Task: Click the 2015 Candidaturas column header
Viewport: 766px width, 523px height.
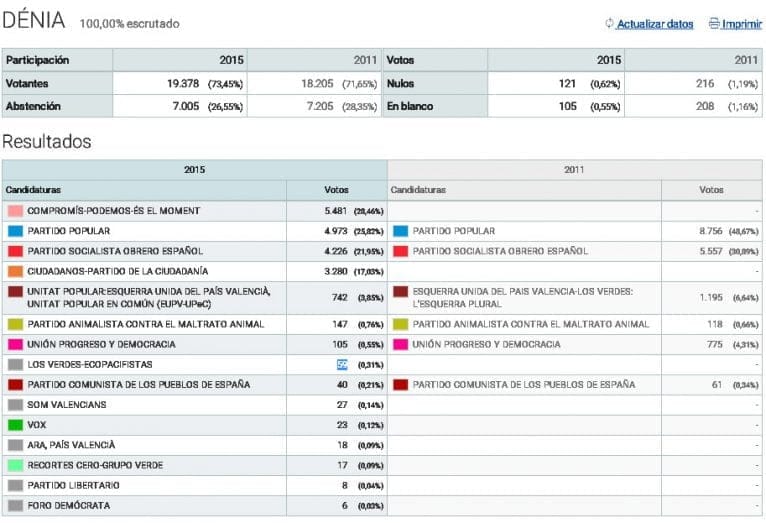Action: 33,189
